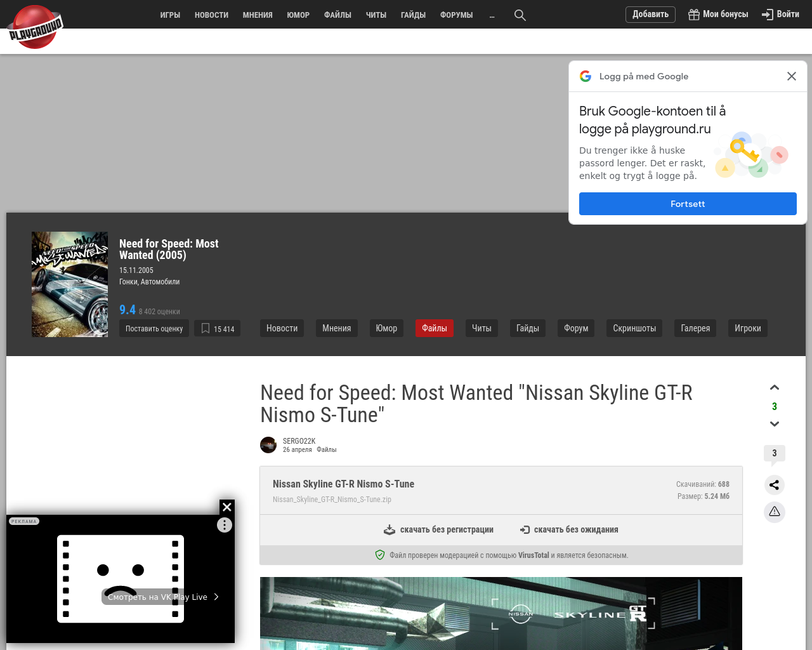Screen dimensions: 812x650
Task: Click the 8 402 оценки count
Action: point(159,312)
